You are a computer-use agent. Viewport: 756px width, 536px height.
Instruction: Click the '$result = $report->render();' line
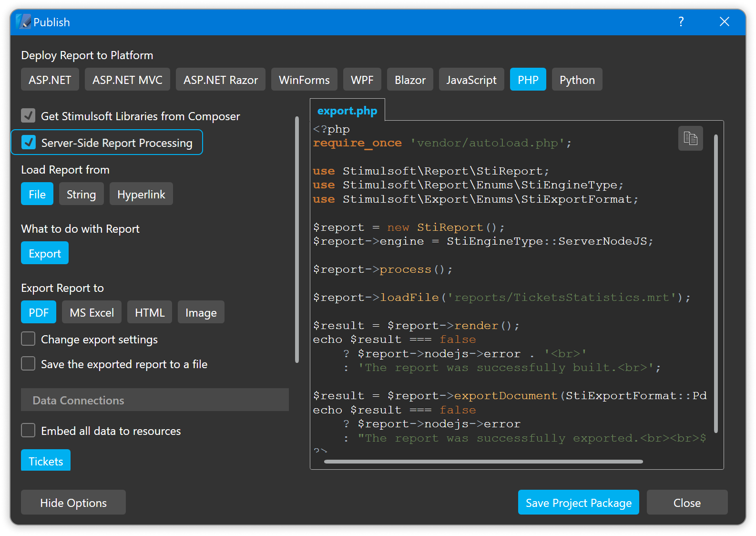click(x=416, y=326)
